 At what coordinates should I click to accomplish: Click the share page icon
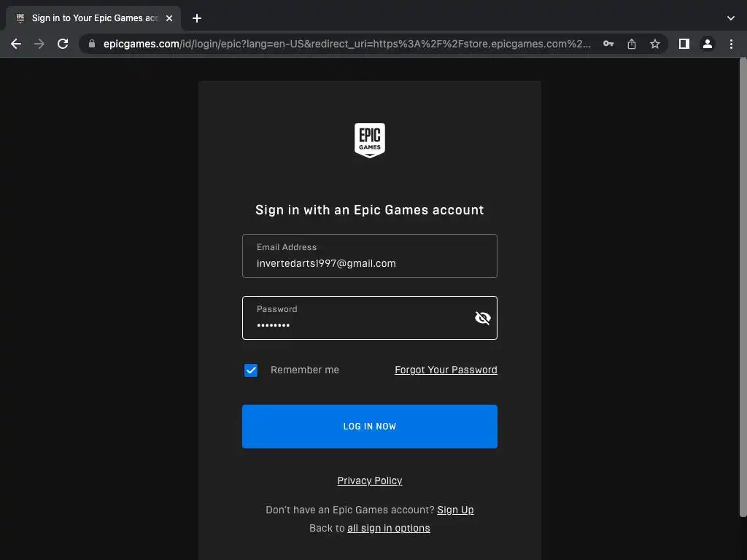[x=632, y=44]
